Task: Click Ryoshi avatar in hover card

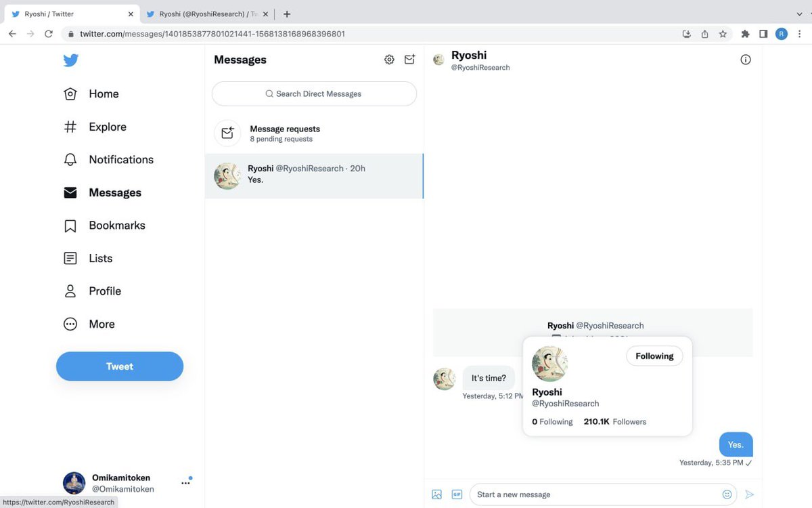Action: point(549,364)
